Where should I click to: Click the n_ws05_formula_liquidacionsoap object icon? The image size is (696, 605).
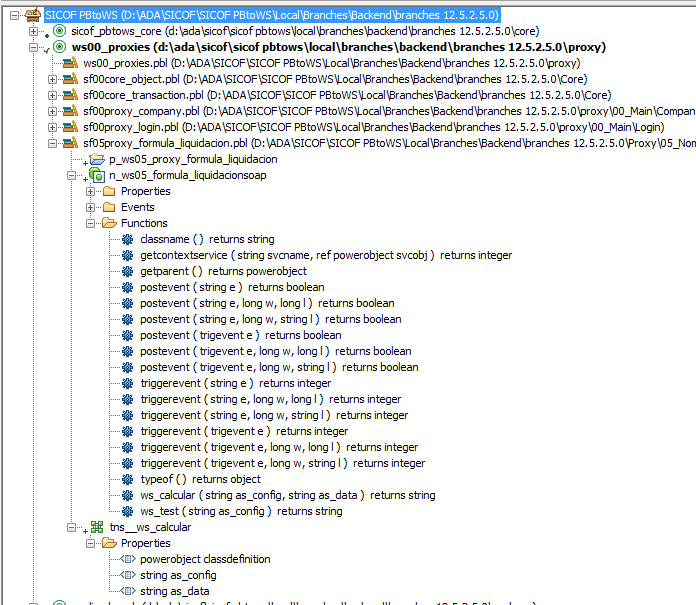(x=96, y=175)
